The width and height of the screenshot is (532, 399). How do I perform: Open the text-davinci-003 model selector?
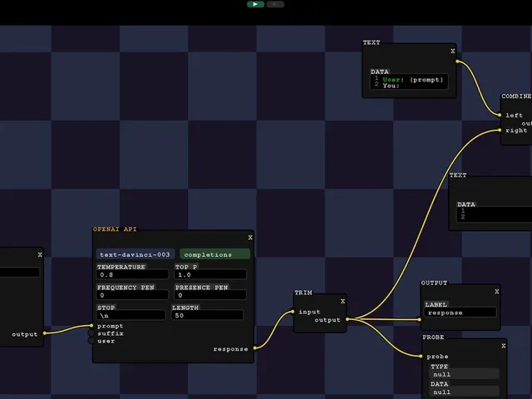click(x=135, y=254)
